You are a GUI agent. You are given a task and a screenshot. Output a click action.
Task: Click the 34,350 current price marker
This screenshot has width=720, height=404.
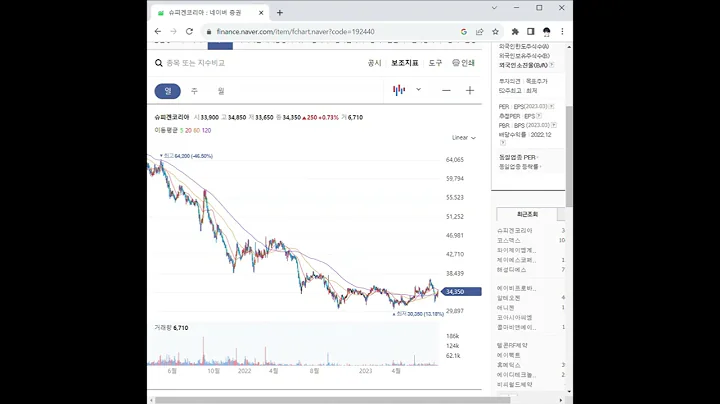click(461, 292)
